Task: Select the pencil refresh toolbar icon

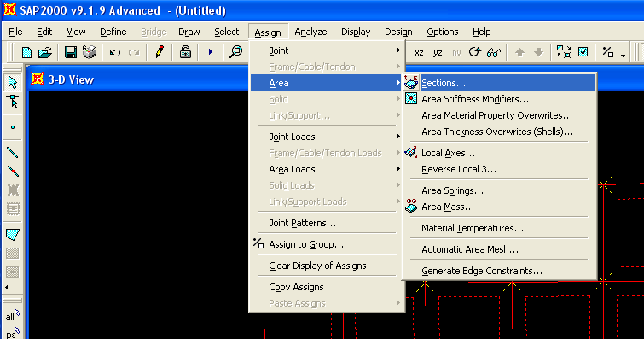Action: click(160, 52)
